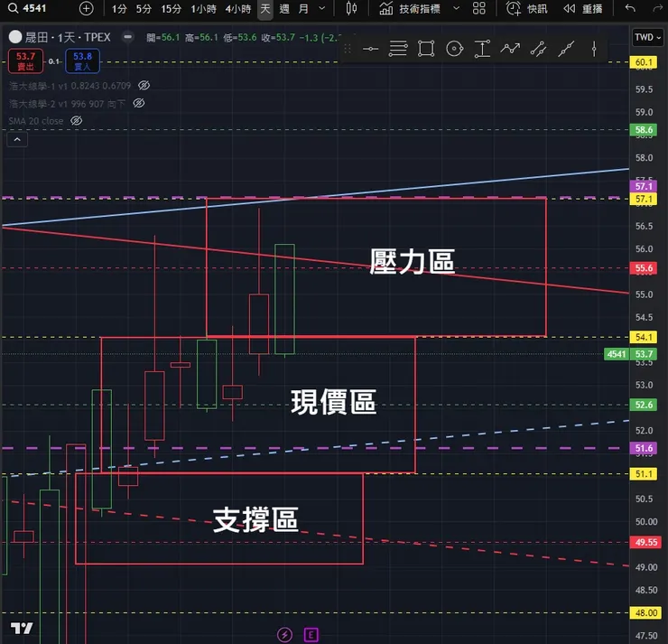
Task: Switch to 1分 timeframe
Action: (119, 8)
